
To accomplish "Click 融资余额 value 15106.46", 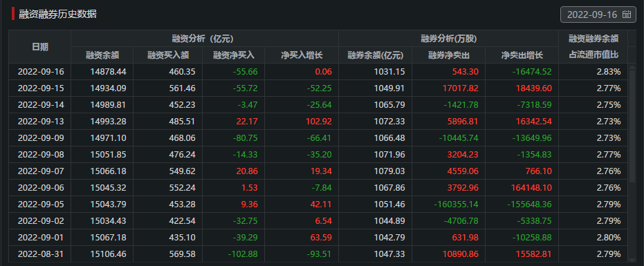I will (108, 254).
